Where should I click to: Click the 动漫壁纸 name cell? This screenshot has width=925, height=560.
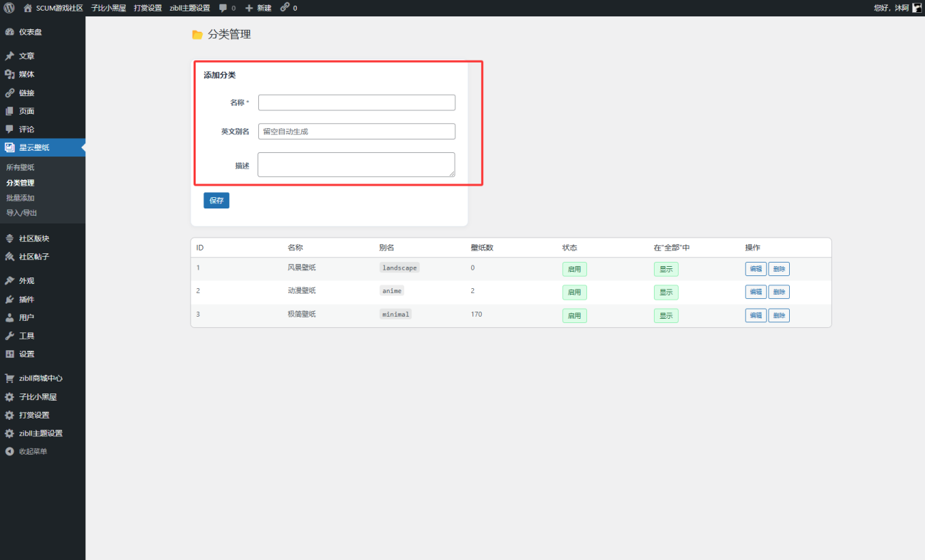[302, 290]
